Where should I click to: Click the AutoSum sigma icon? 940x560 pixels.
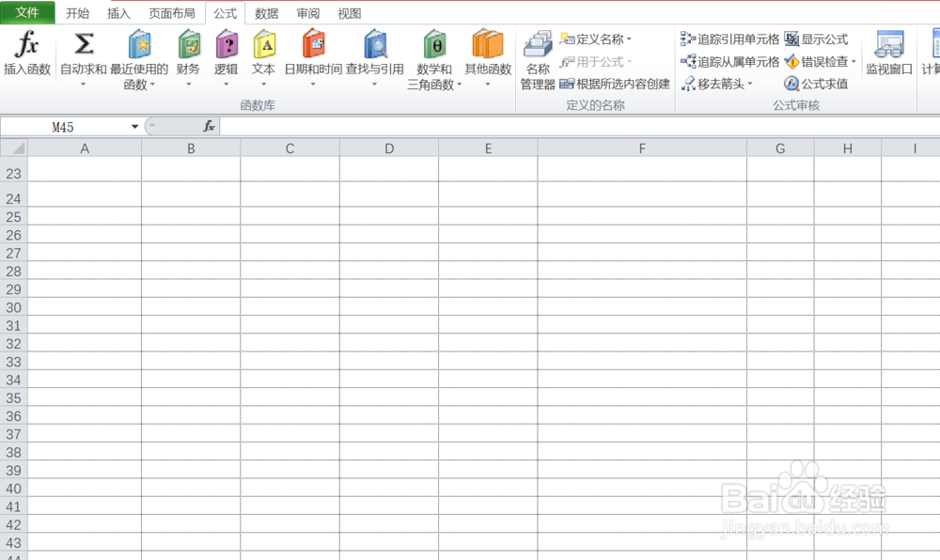coord(84,44)
